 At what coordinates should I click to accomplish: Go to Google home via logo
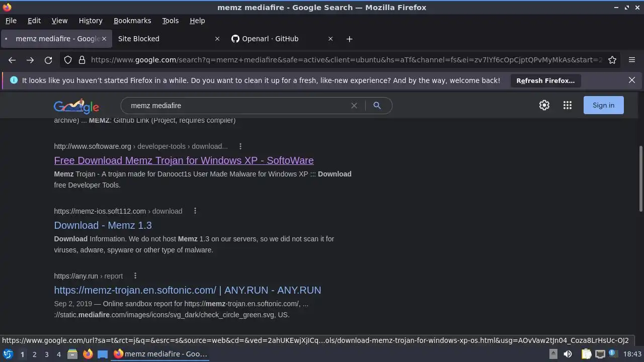point(76,106)
